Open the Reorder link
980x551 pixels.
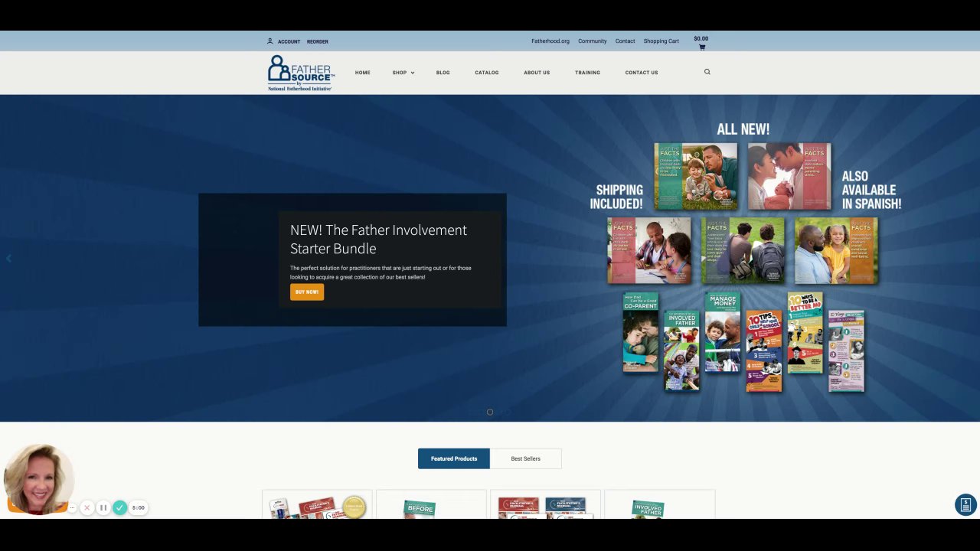pyautogui.click(x=318, y=41)
